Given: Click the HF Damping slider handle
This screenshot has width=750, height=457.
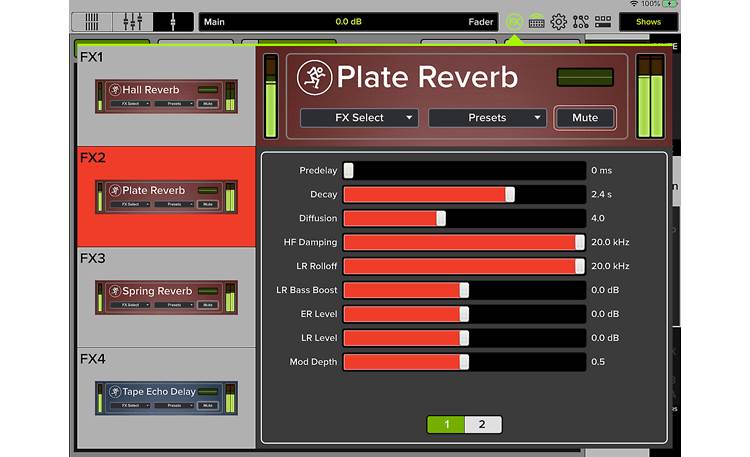Looking at the screenshot, I should pos(580,242).
